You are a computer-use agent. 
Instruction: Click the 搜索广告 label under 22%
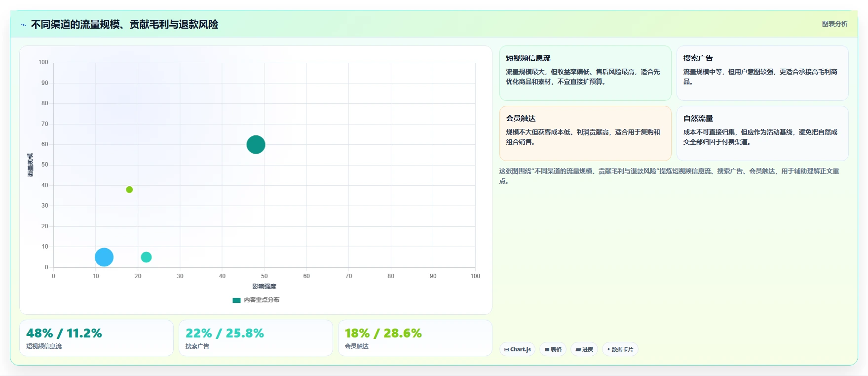click(x=197, y=346)
